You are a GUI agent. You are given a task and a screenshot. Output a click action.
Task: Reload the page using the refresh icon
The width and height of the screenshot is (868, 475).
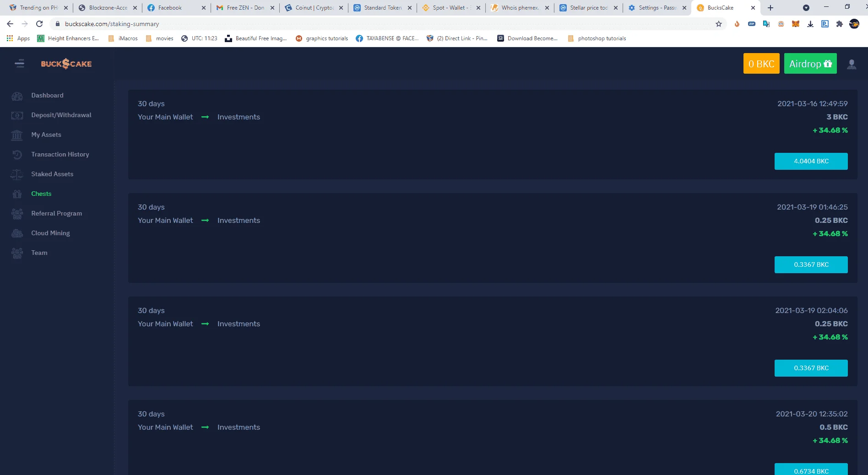tap(39, 24)
